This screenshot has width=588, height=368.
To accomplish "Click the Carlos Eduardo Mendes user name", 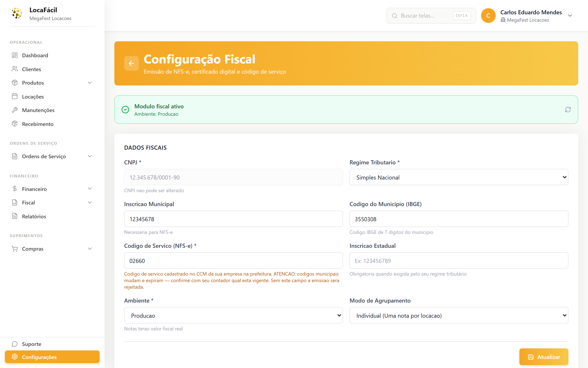I will point(531,12).
